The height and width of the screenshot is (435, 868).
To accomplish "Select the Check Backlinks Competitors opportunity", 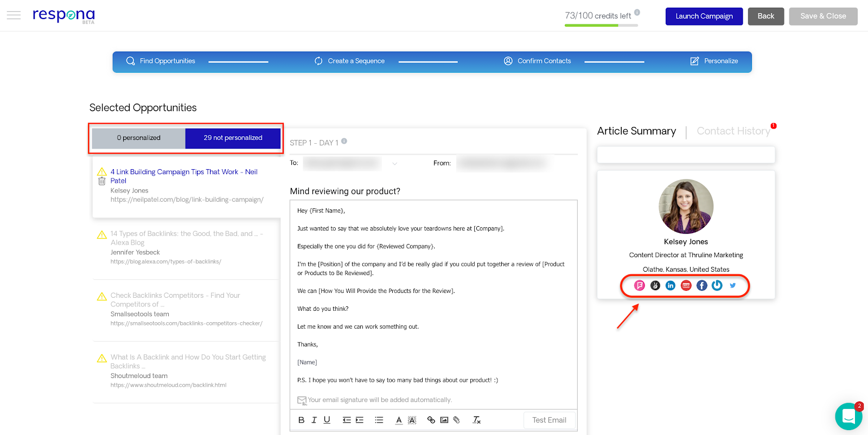I will 175,300.
